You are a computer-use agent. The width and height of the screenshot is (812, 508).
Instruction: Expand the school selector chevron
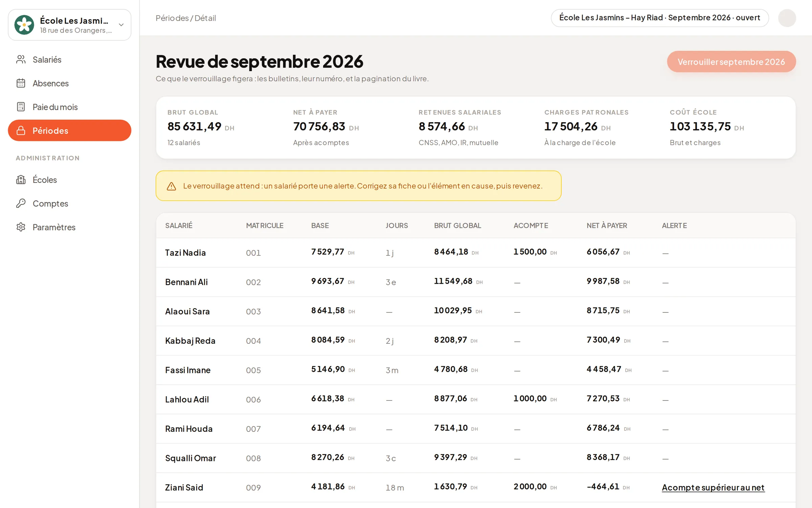121,25
